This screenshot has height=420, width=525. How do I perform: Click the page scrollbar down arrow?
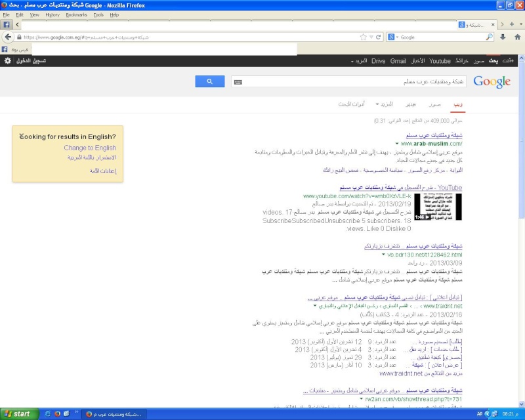pos(521,404)
